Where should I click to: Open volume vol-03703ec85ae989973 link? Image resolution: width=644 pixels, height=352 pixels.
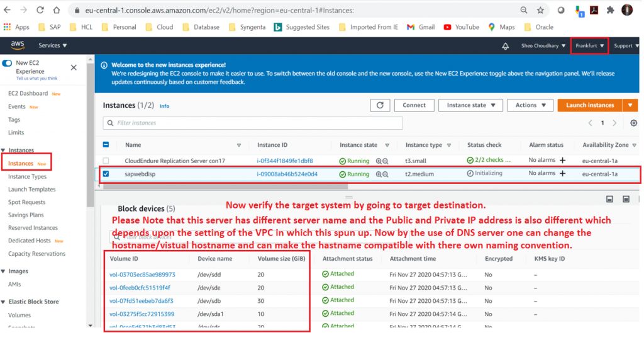pyautogui.click(x=142, y=275)
